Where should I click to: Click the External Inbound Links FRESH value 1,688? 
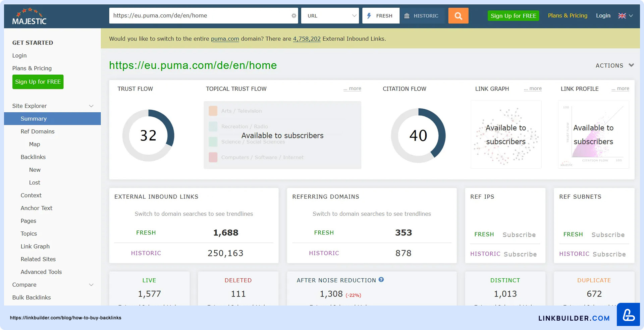click(226, 233)
